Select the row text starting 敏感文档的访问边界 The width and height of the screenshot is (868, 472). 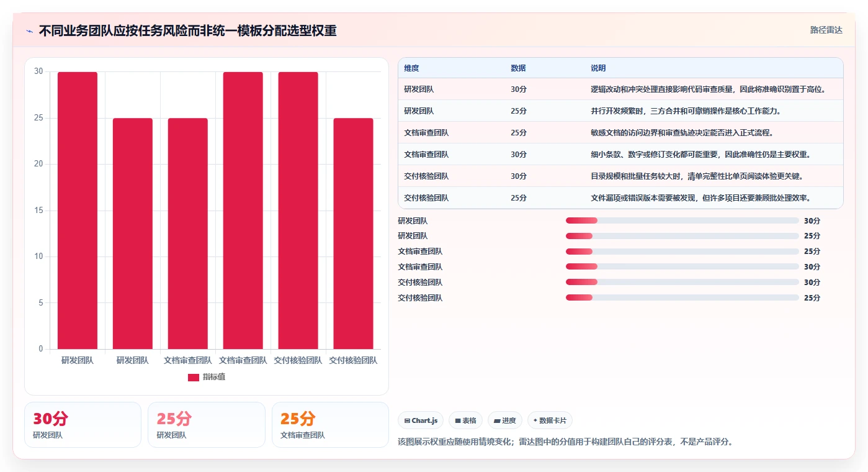(682, 133)
